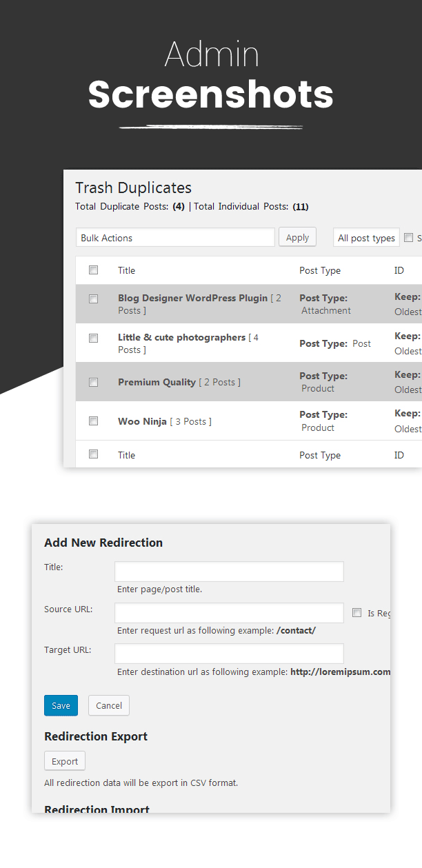The image size is (422, 868).
Task: Click the Title column header
Action: [x=126, y=270]
